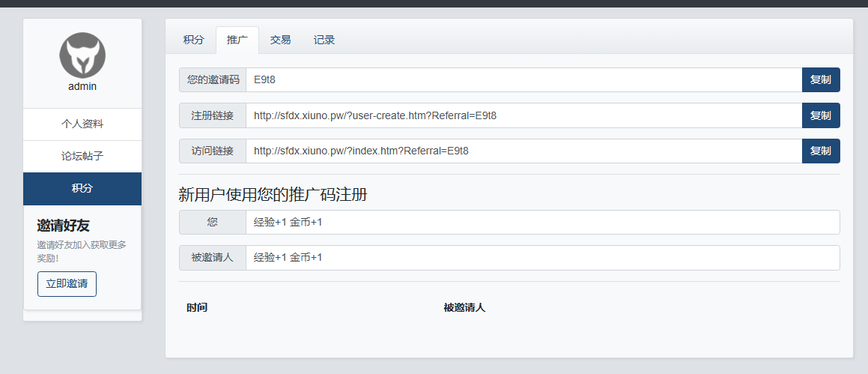The height and width of the screenshot is (374, 868).
Task: Copy the 注册链接 URL
Action: click(821, 115)
